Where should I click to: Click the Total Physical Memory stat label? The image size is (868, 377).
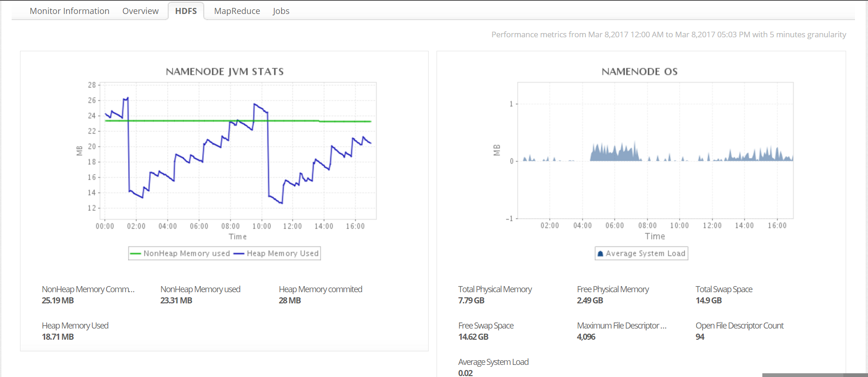495,289
